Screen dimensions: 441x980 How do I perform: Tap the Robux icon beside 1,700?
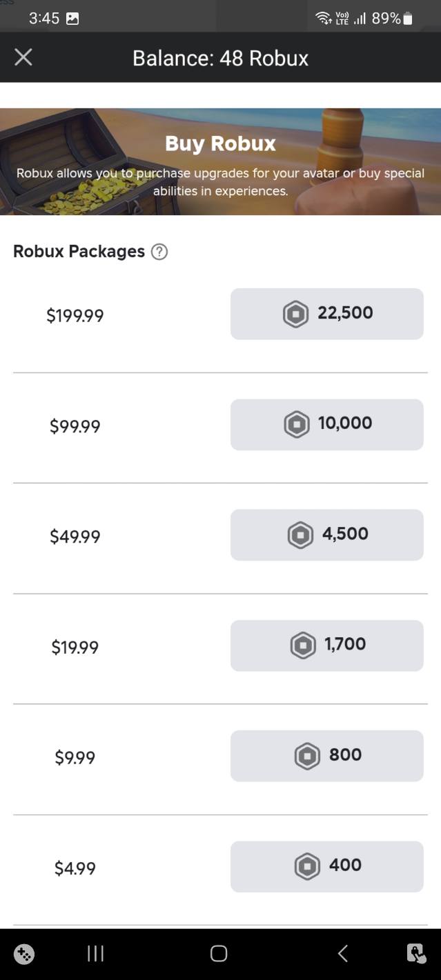tap(303, 645)
